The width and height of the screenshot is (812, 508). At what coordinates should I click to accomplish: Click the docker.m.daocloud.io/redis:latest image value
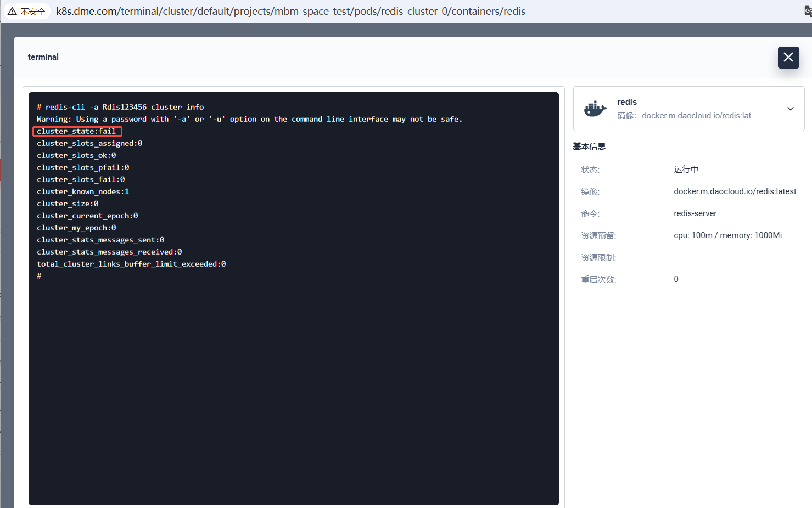(735, 191)
